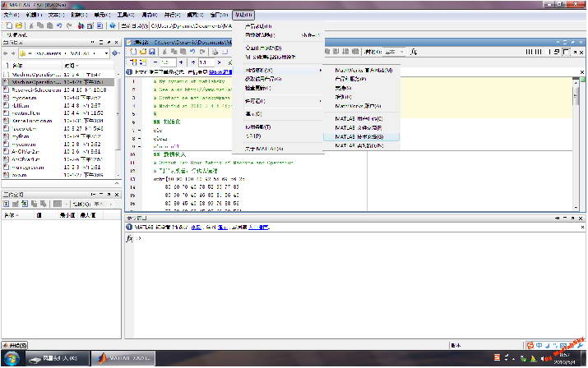Select MachineOperation file highlighted in folder list

coord(33,83)
